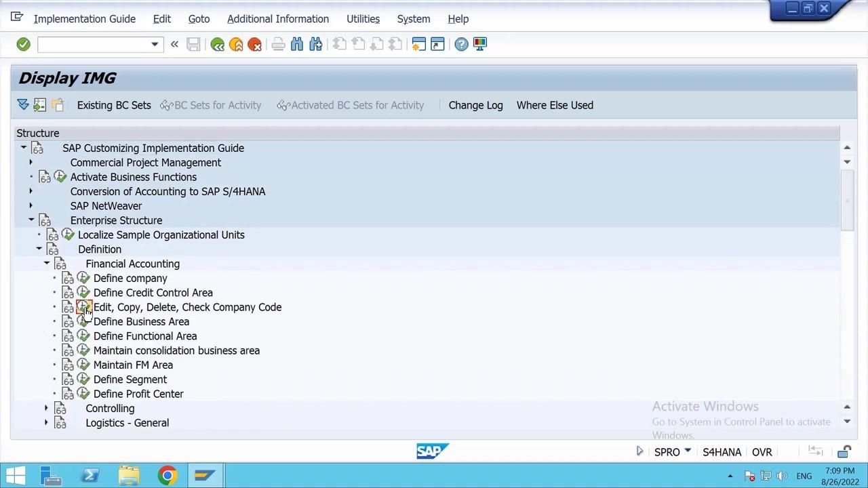Image resolution: width=868 pixels, height=488 pixels.
Task: Click the Change Log button
Action: [475, 105]
